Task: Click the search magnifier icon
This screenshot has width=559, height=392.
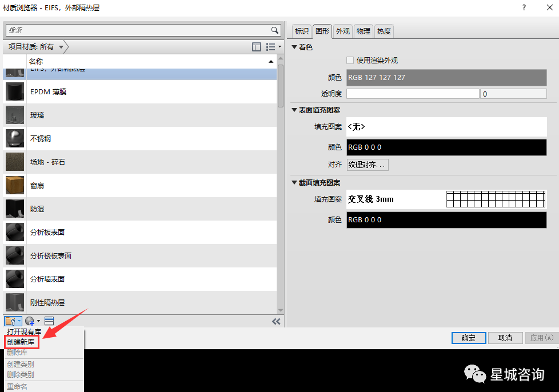Action: pyautogui.click(x=275, y=30)
